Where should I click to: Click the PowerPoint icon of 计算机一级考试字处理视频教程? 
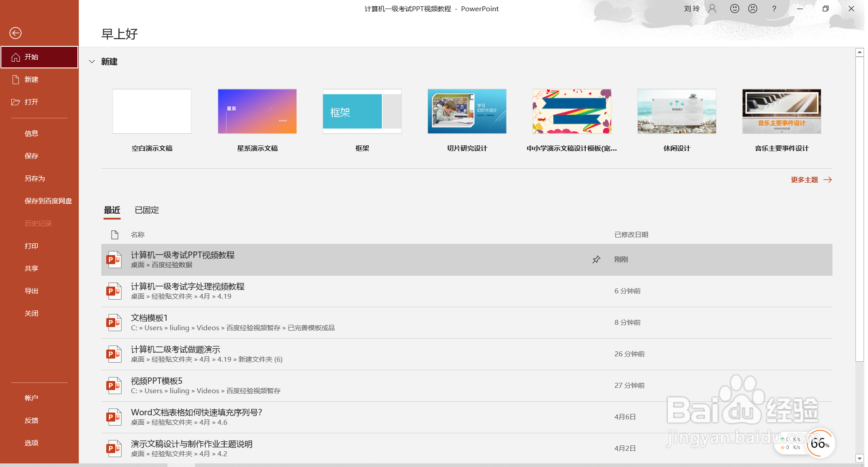click(x=113, y=291)
